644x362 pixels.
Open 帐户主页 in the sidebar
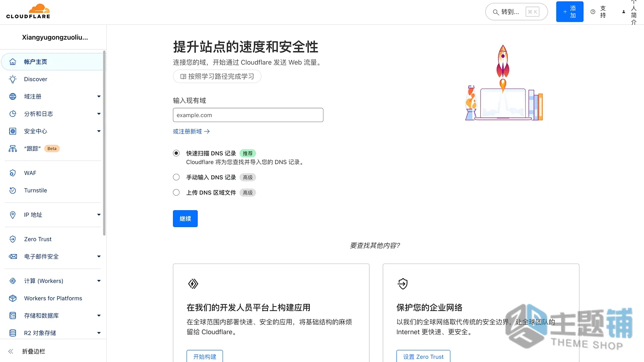point(52,62)
